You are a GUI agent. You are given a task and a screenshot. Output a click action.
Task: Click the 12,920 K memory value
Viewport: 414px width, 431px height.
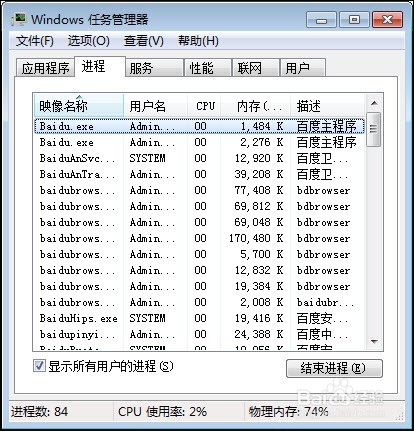(x=259, y=158)
